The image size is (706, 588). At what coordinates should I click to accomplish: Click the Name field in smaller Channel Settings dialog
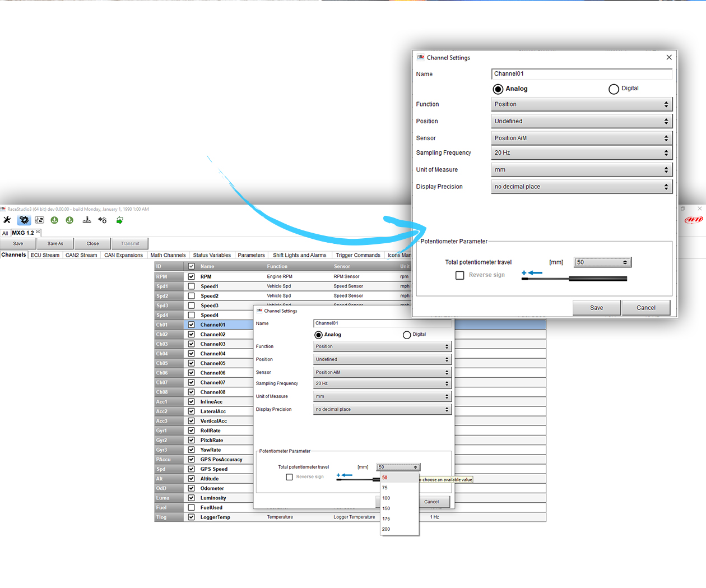382,323
